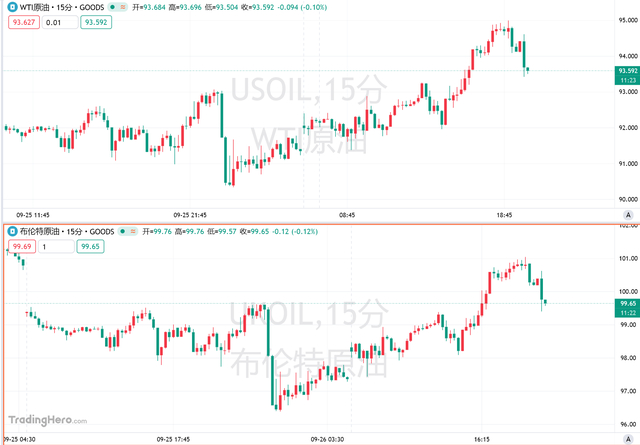Image resolution: width=640 pixels, height=445 pixels.
Task: Click the WTI原油 symbol logo icon
Action: pyautogui.click(x=13, y=7)
